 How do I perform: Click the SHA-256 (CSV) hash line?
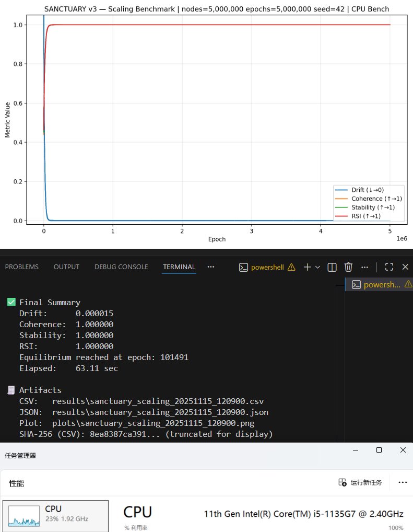coord(146,434)
